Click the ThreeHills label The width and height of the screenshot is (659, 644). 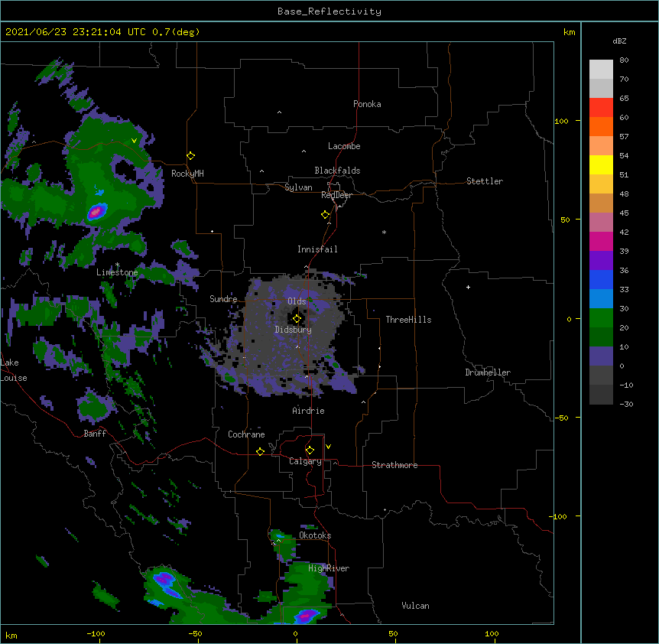(408, 320)
